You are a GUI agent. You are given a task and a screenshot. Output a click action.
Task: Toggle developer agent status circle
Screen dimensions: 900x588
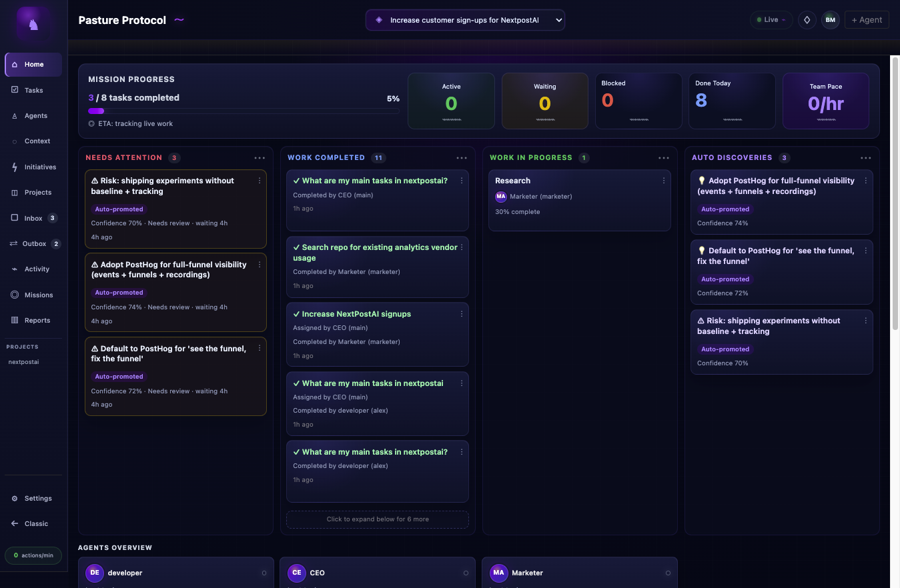(x=264, y=573)
